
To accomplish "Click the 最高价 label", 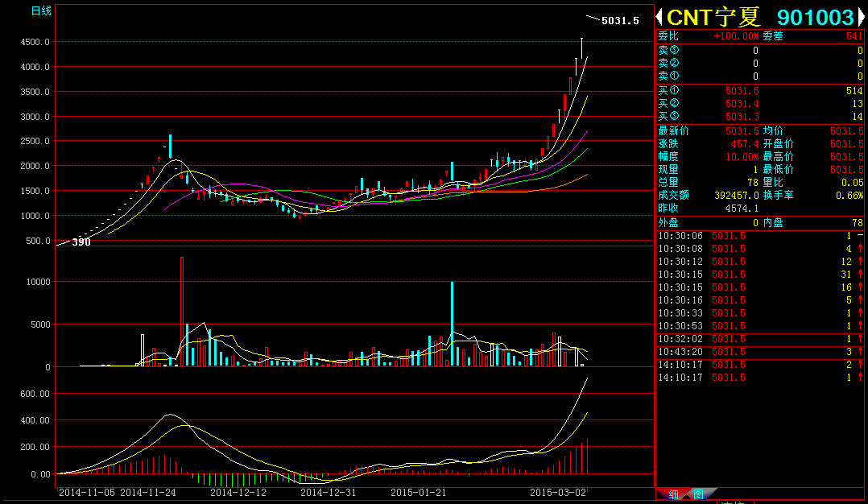I will tap(779, 156).
